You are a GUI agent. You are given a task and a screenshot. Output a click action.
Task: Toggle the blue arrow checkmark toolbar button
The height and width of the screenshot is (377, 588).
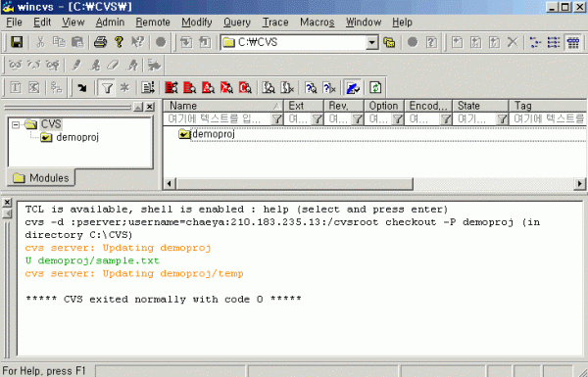click(353, 88)
